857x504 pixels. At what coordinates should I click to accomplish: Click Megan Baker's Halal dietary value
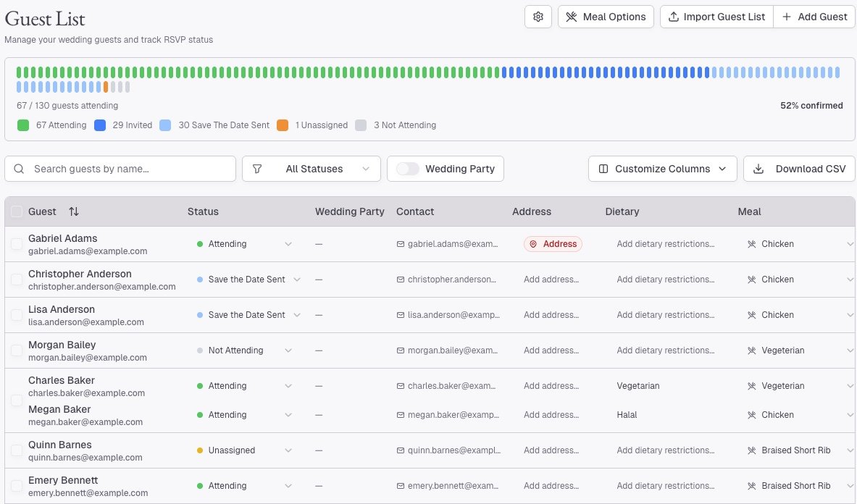click(x=627, y=415)
